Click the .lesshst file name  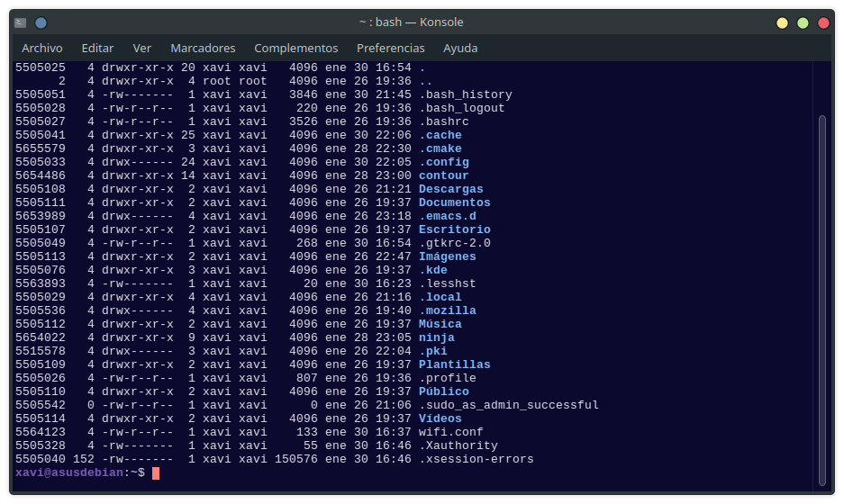(448, 283)
